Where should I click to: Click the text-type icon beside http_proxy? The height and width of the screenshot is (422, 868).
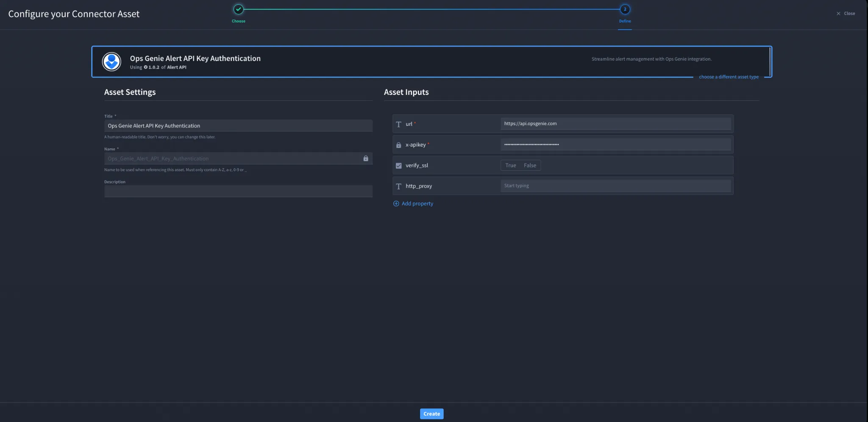point(398,186)
